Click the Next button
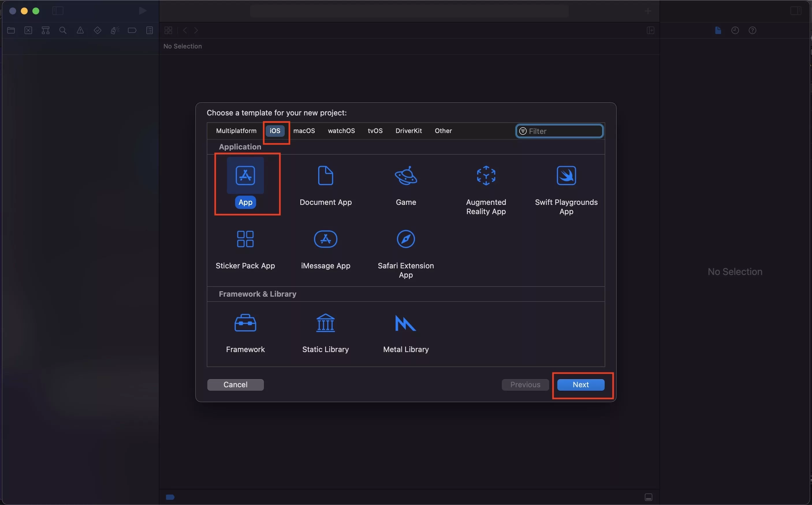Viewport: 812px width, 505px height. (x=580, y=384)
